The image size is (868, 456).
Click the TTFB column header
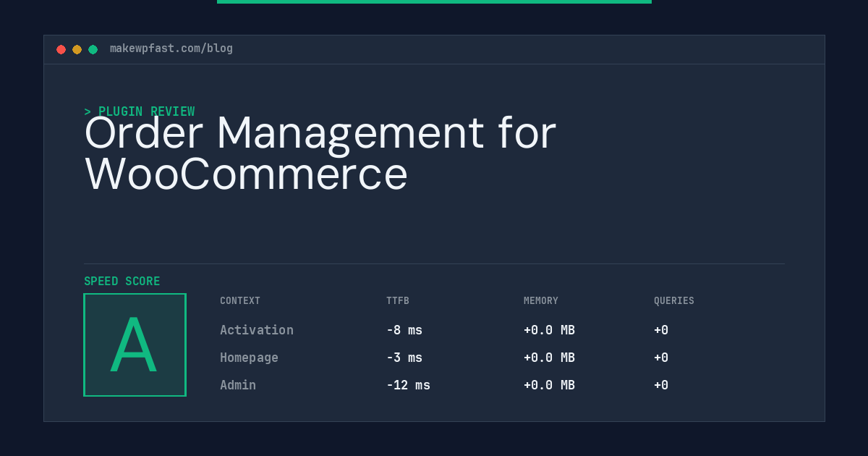(x=398, y=301)
